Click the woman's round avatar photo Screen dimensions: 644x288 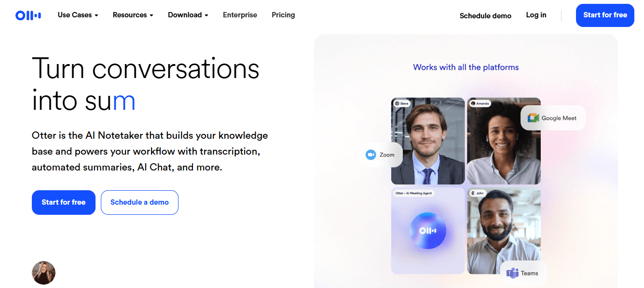pyautogui.click(x=43, y=273)
